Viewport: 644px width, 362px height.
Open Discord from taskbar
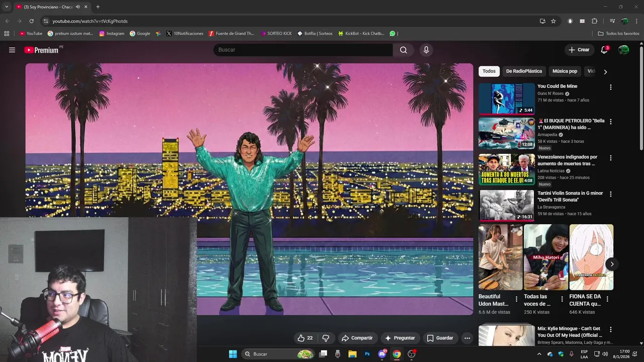point(382,354)
